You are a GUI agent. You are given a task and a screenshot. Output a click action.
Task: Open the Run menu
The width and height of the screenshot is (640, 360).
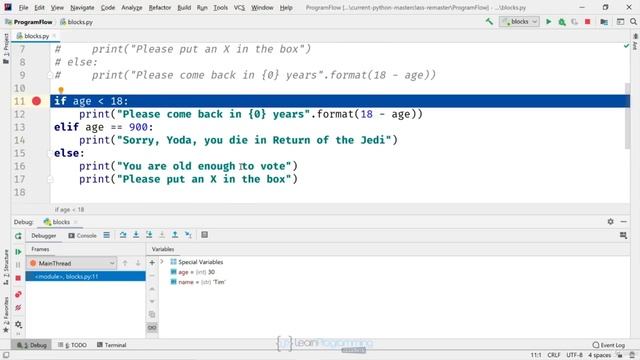tap(202, 7)
